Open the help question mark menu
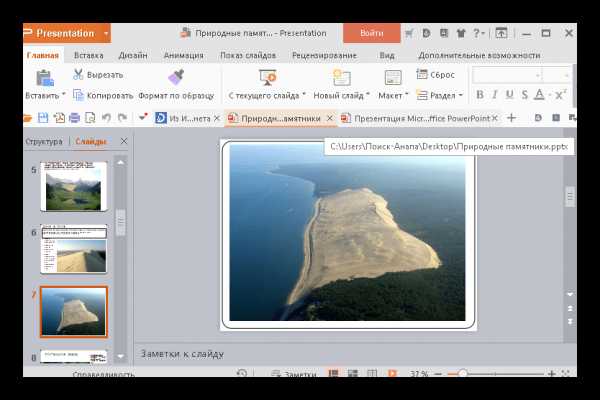The width and height of the screenshot is (600, 400). coord(479,33)
